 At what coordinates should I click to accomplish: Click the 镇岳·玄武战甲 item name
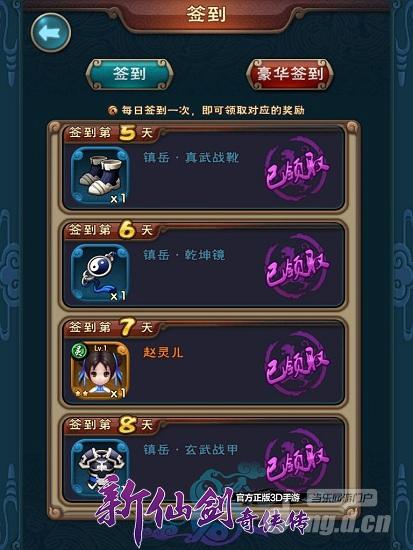[x=191, y=450]
